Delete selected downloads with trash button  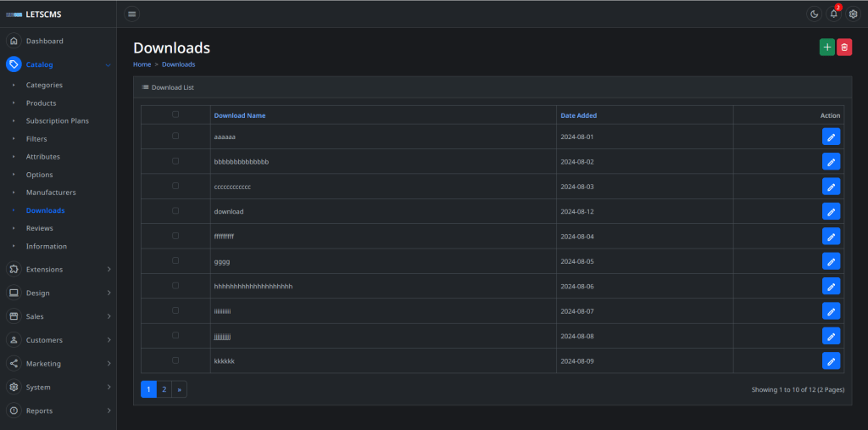click(844, 47)
